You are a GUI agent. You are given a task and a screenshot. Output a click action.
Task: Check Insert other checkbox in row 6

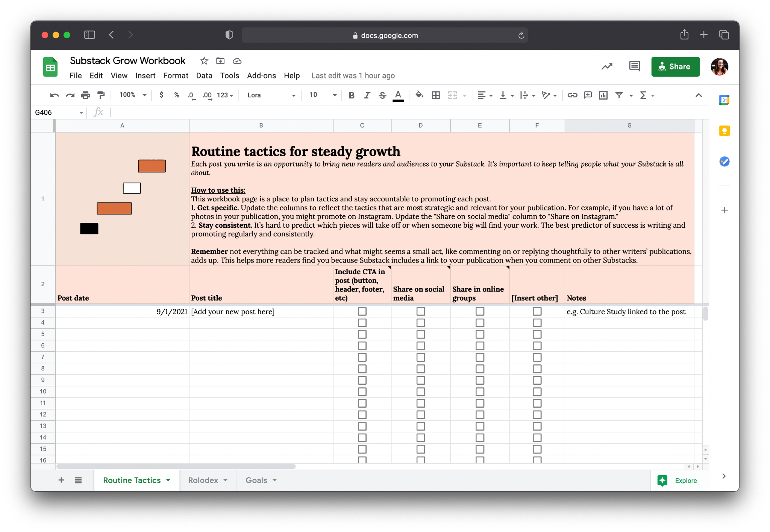537,346
